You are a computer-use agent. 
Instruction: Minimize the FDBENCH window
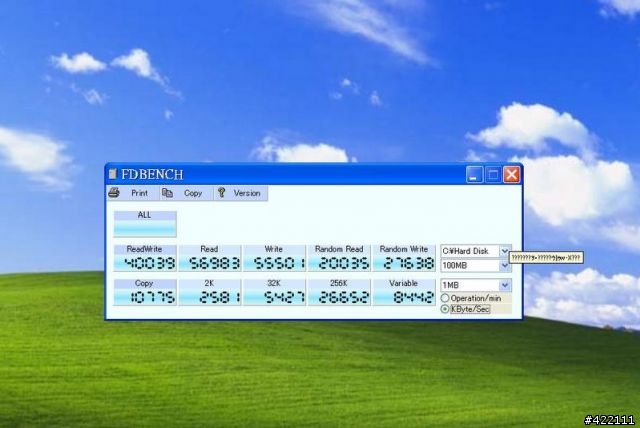click(x=474, y=175)
